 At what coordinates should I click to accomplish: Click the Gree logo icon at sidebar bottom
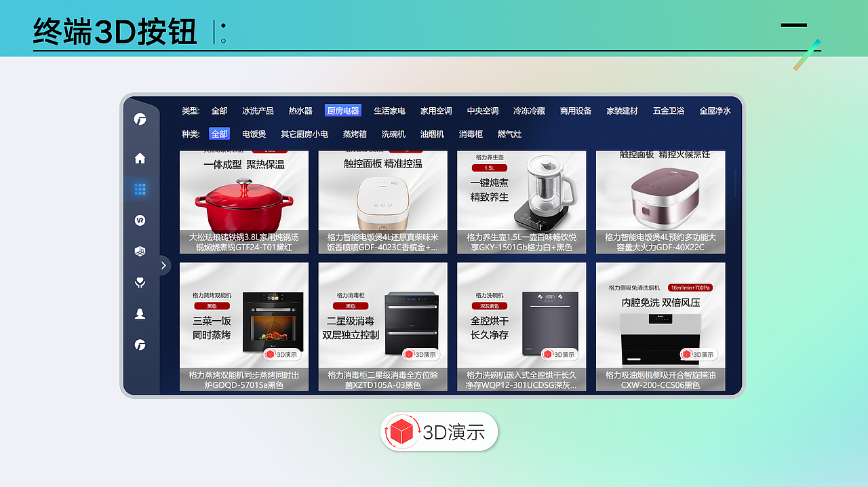140,345
